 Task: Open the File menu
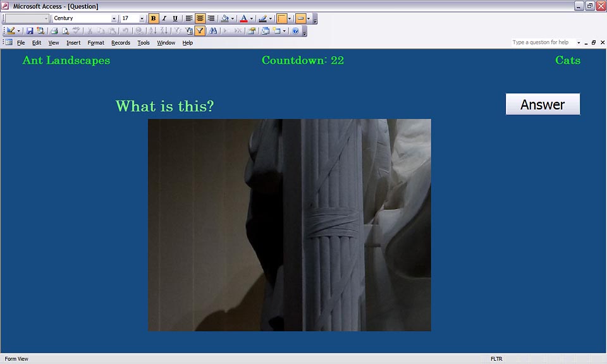[21, 42]
